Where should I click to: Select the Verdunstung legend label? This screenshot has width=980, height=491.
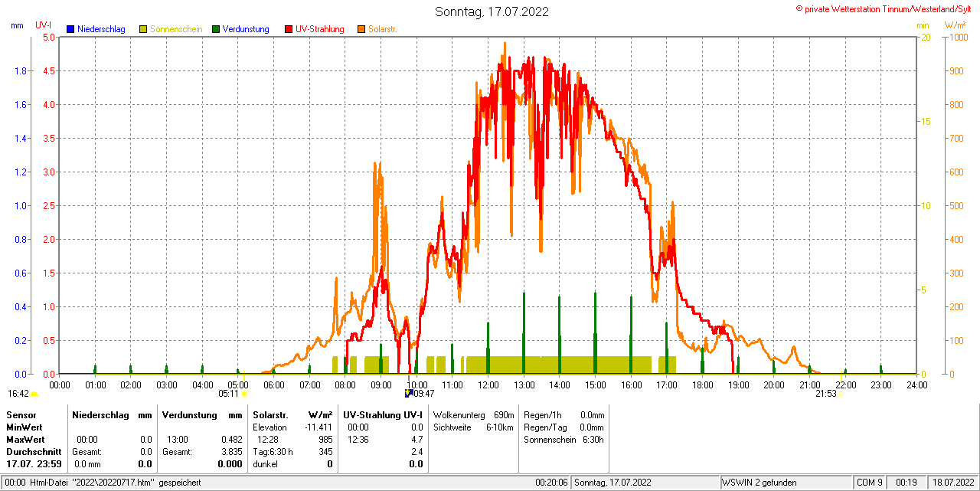(x=246, y=29)
